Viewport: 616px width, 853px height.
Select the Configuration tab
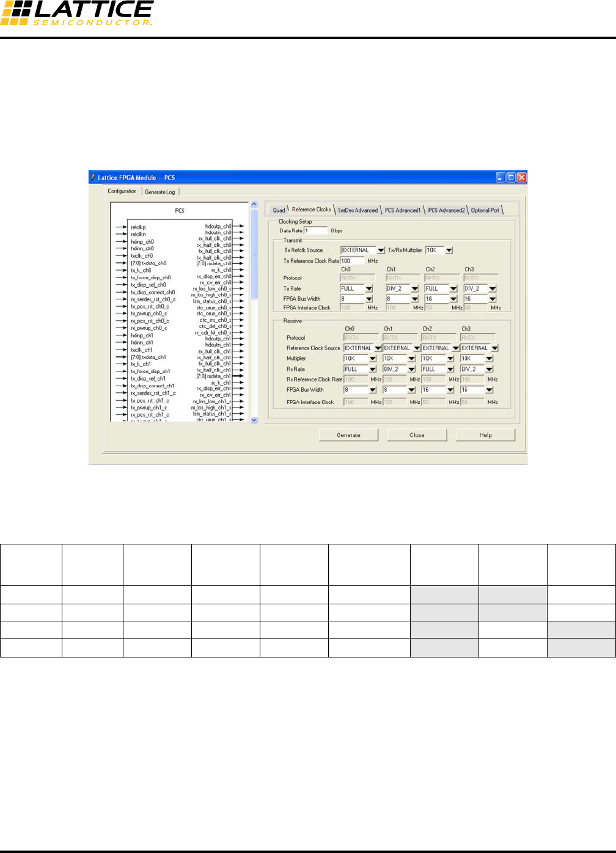pos(122,191)
